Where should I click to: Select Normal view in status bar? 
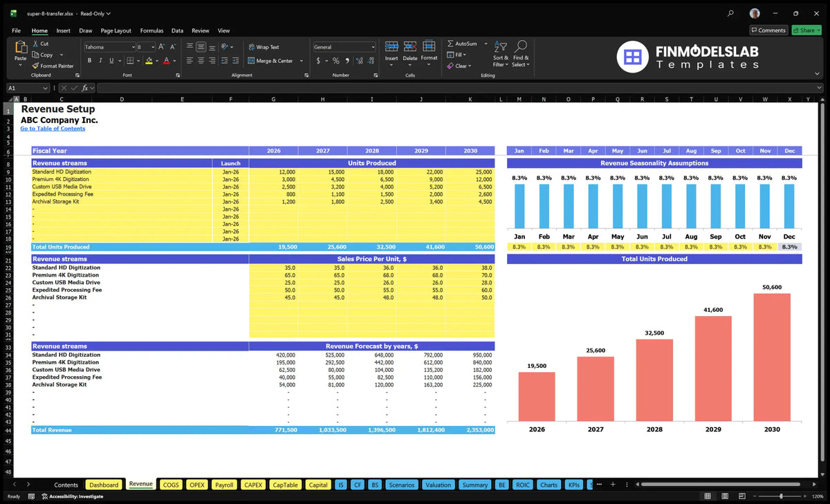pyautogui.click(x=707, y=496)
